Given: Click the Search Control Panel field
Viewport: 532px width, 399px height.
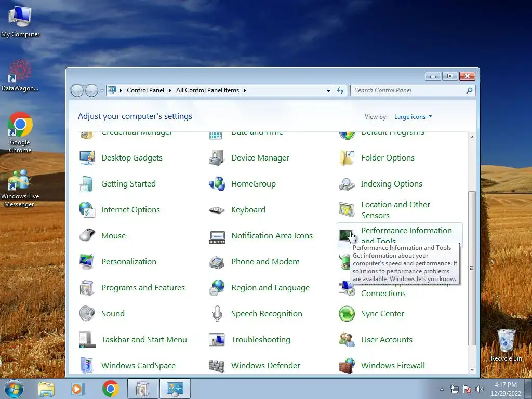Looking at the screenshot, I should (x=409, y=90).
